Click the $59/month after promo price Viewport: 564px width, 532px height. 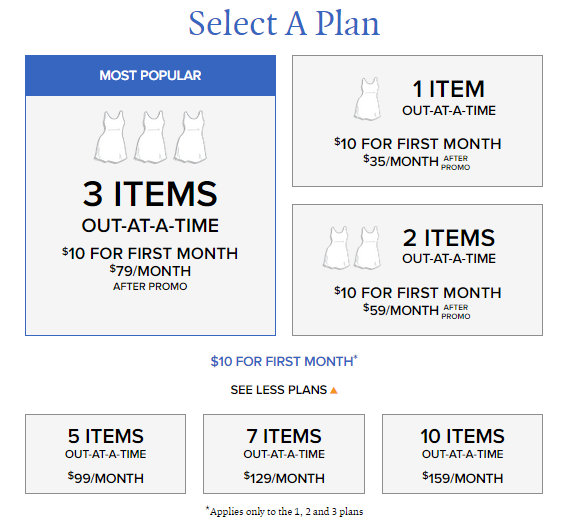point(417,311)
